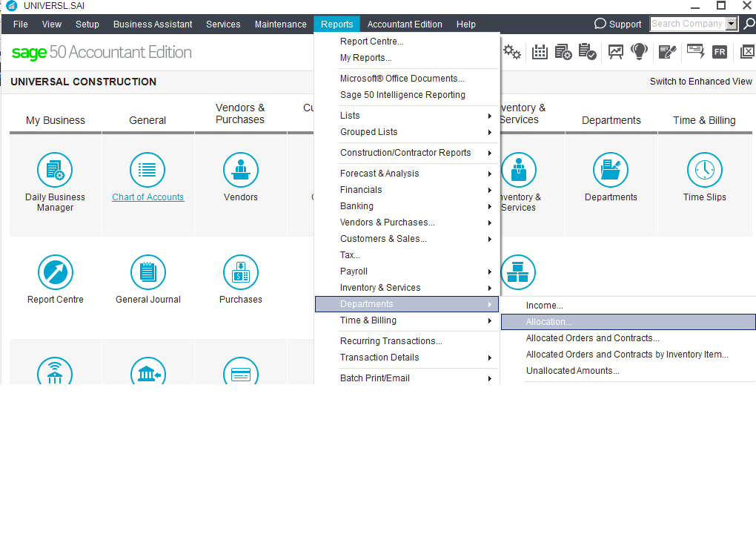Image resolution: width=756 pixels, height=540 pixels.
Task: Open Report Centre menu entry
Action: click(x=406, y=42)
